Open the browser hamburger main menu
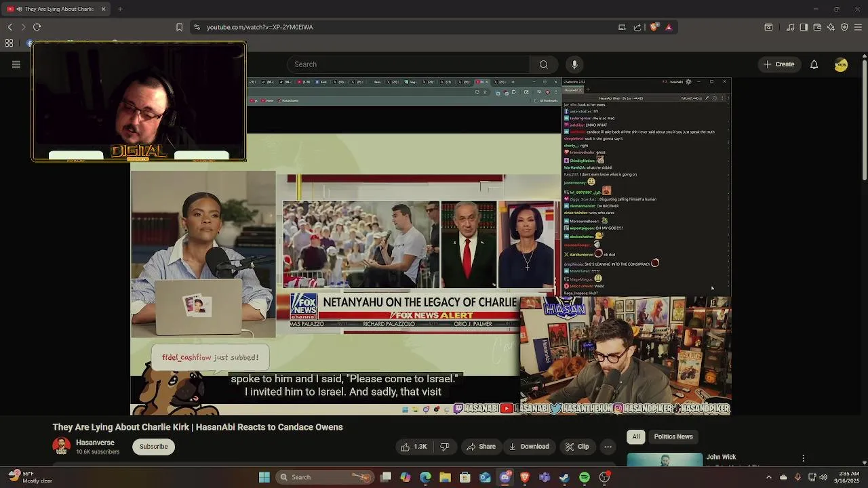This screenshot has width=868, height=488. [859, 27]
